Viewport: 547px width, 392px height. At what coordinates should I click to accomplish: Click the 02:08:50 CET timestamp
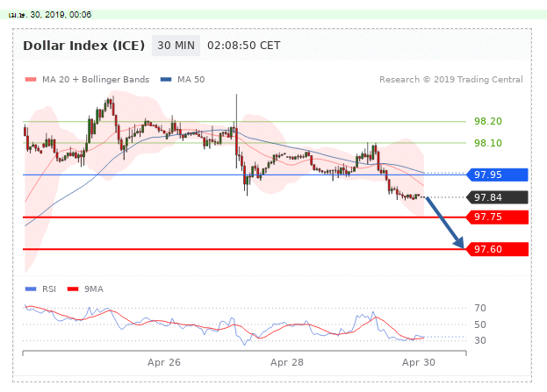243,46
